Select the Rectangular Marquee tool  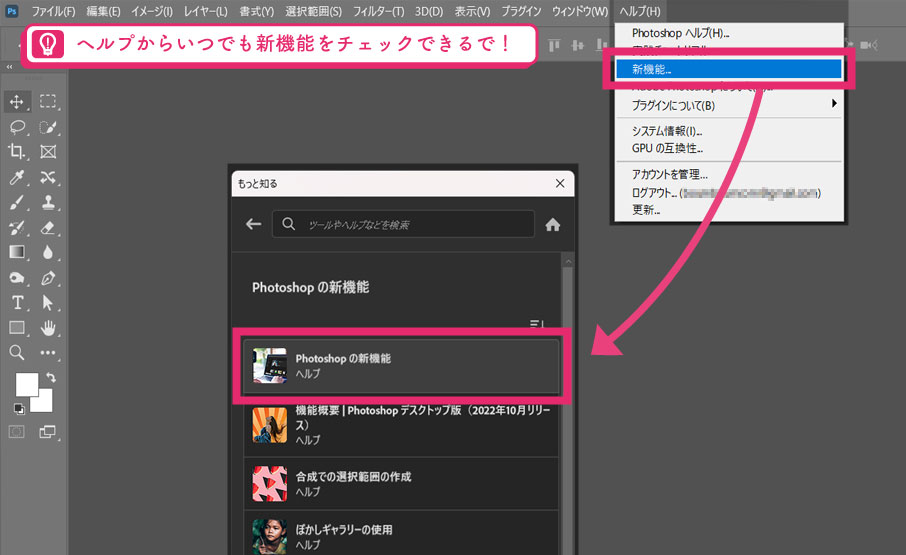(48, 102)
